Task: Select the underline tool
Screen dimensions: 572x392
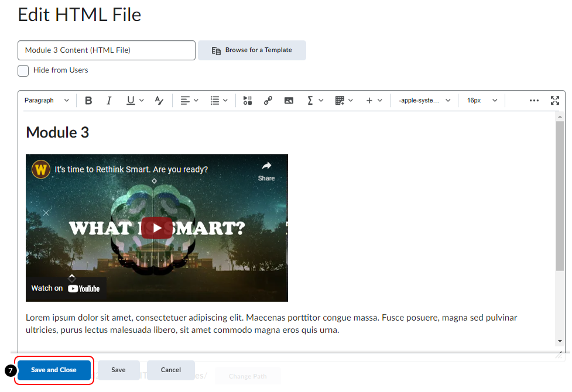Action: click(x=131, y=100)
